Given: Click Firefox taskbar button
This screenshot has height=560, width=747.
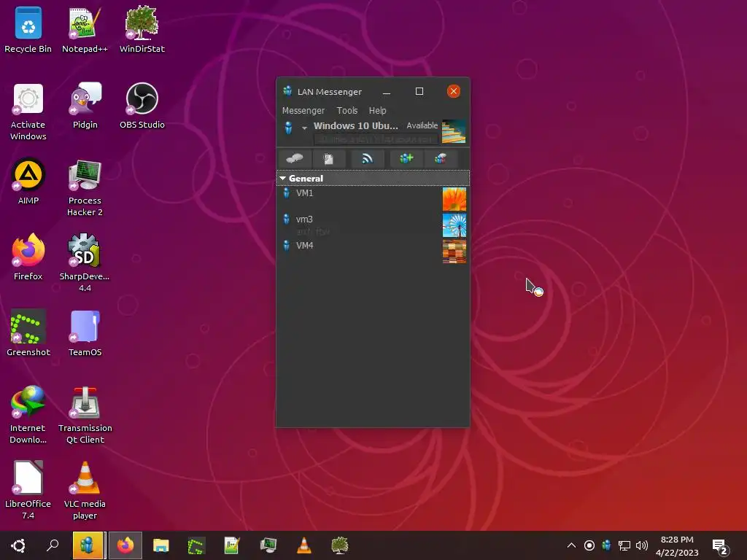Looking at the screenshot, I should pos(125,545).
